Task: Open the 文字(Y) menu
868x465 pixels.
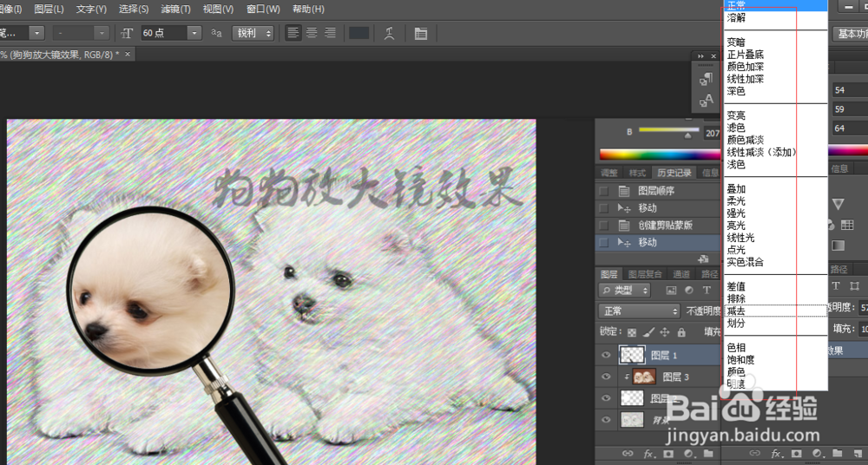Action: click(91, 10)
